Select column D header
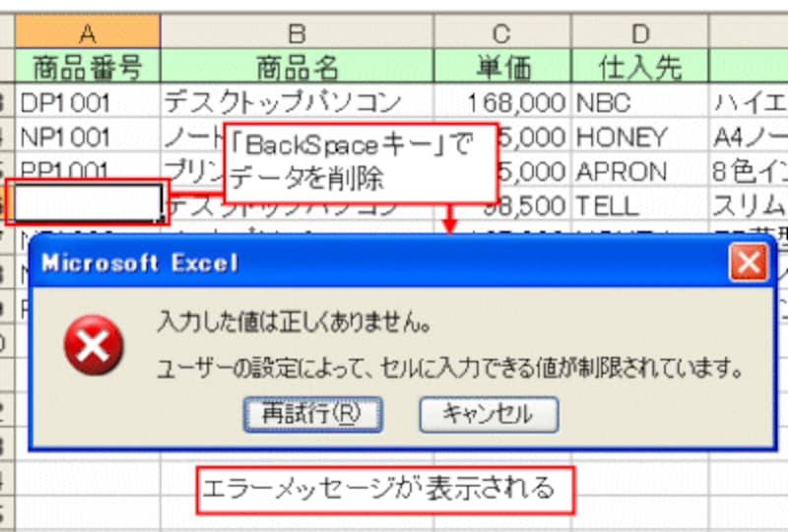The width and height of the screenshot is (788, 532). [639, 33]
